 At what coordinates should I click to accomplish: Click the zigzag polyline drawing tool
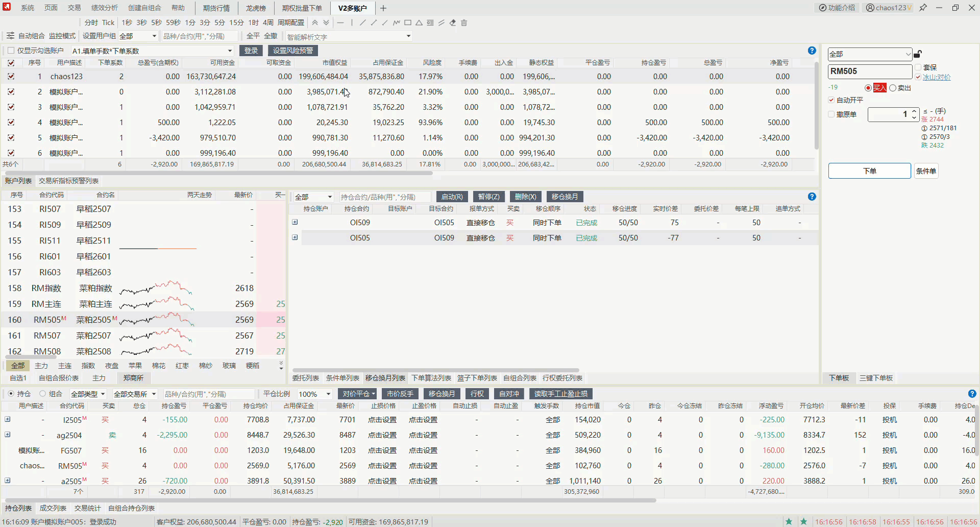(396, 22)
